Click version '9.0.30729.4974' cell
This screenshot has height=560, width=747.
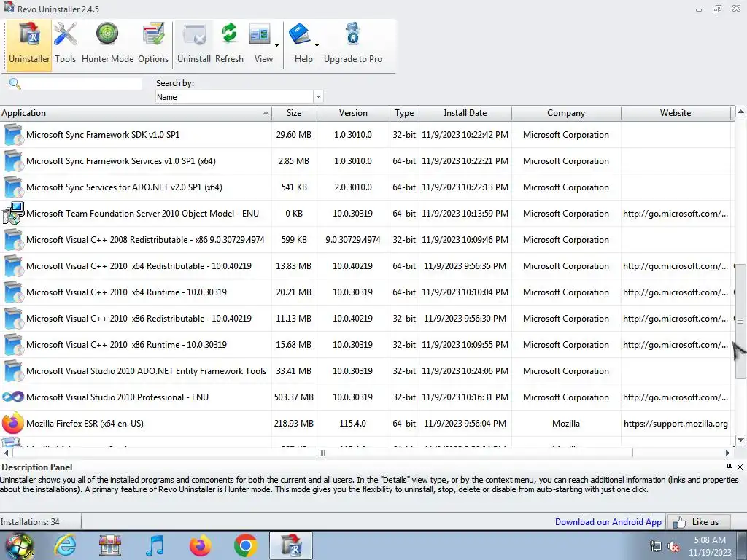353,239
